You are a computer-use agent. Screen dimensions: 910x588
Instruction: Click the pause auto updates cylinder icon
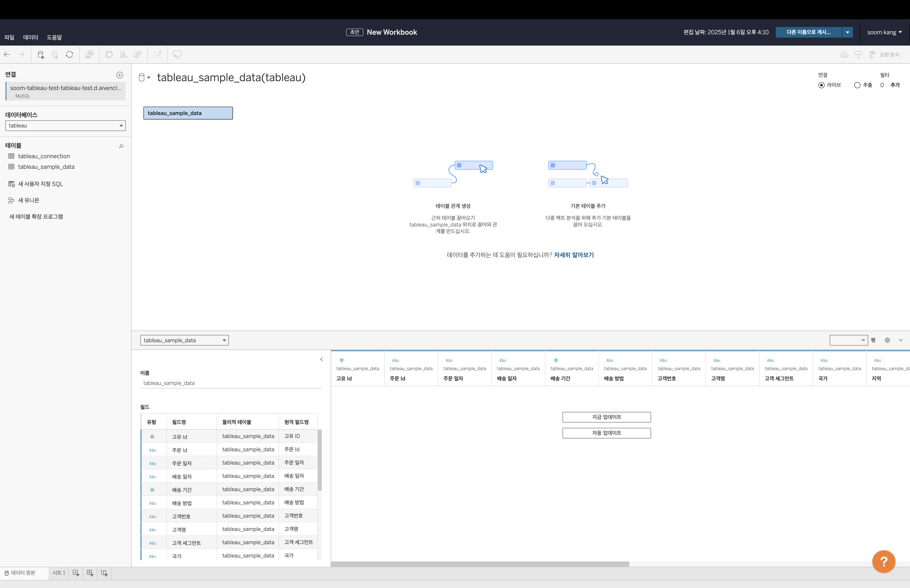pyautogui.click(x=55, y=55)
